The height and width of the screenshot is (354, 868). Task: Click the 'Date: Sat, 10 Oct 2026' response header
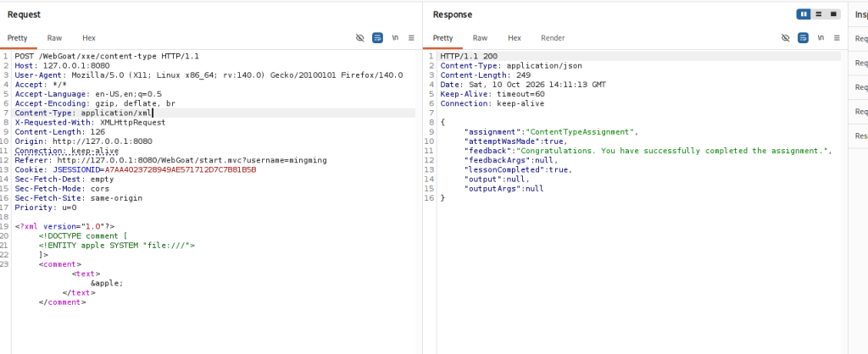(x=523, y=85)
